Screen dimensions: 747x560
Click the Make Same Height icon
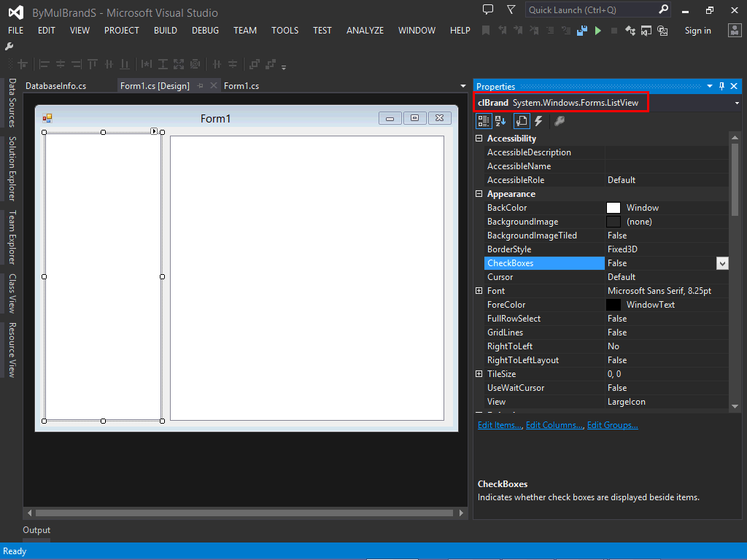pyautogui.click(x=163, y=64)
